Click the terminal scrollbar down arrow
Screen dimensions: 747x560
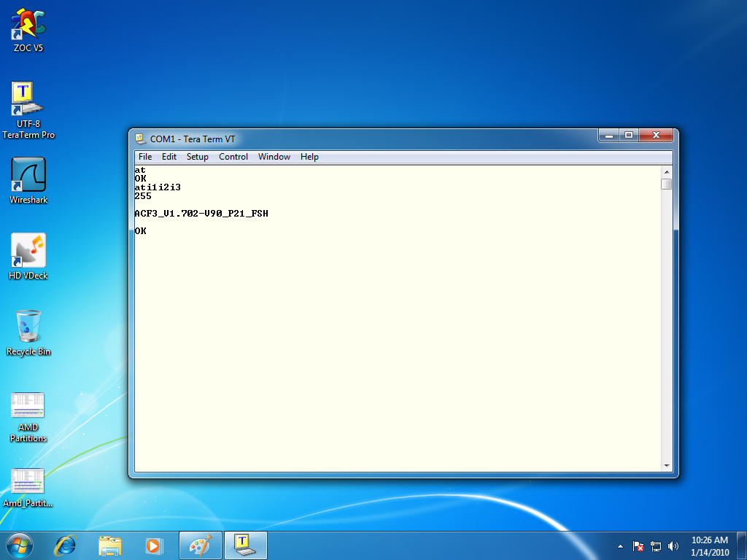[x=666, y=466]
